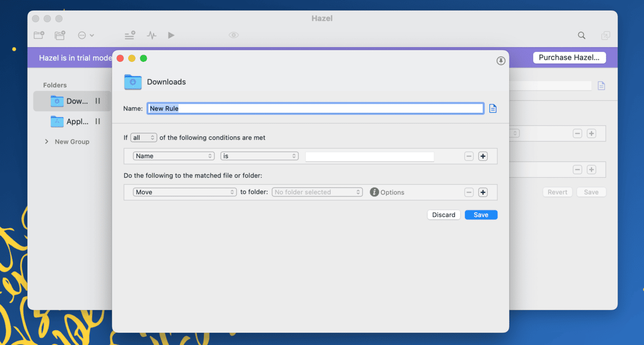Click the greyed Save in background window

(x=591, y=192)
